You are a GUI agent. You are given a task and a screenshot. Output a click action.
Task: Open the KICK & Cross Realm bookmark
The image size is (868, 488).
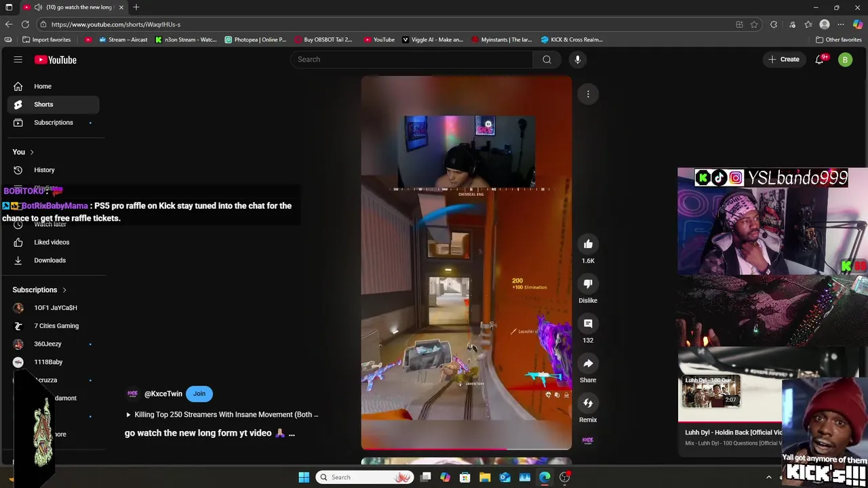click(x=572, y=39)
